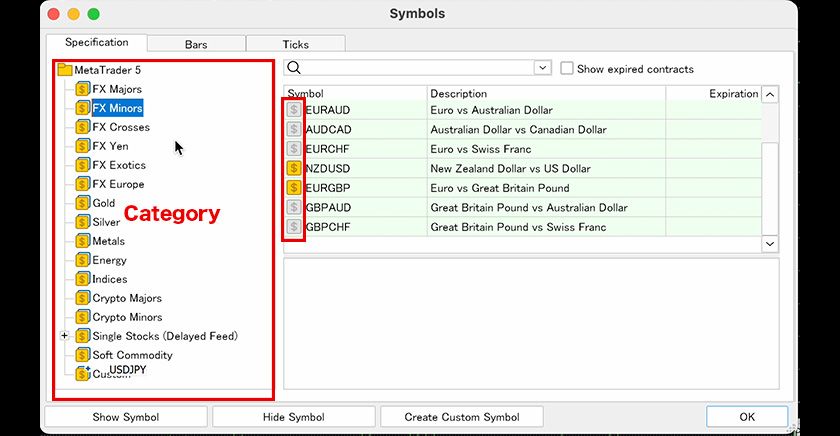The height and width of the screenshot is (436, 840).
Task: Click the Energy category coin icon
Action: (x=83, y=260)
